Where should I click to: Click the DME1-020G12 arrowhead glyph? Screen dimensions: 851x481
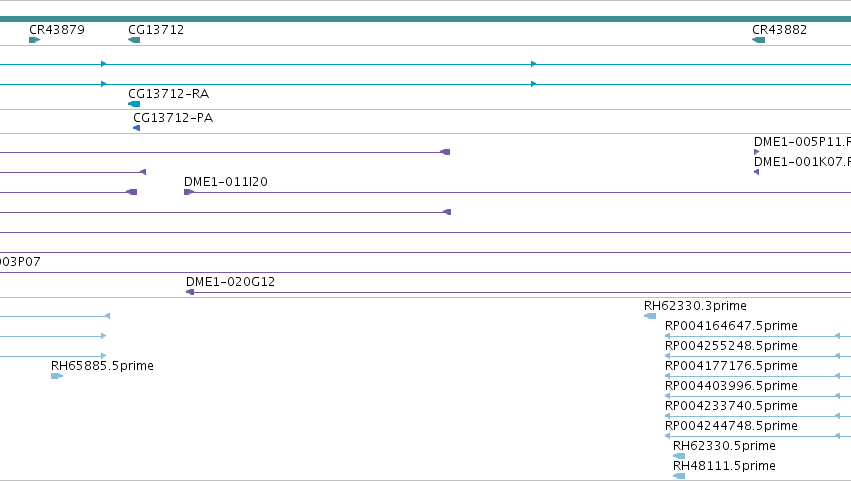click(190, 292)
